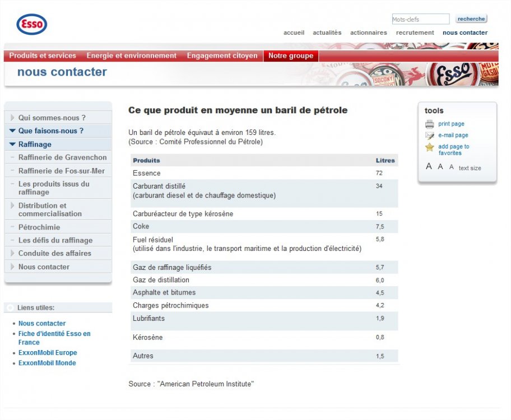This screenshot has height=420, width=511.
Task: Click Charges pétrochimiques row label
Action: 170,305
